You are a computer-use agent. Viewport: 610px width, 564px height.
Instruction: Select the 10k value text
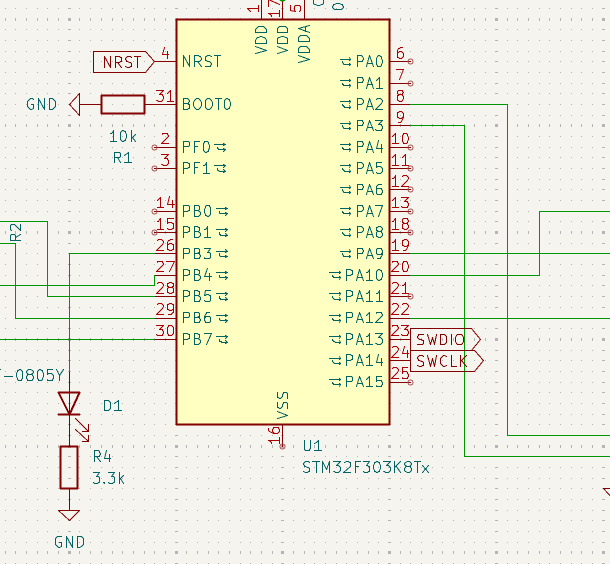click(123, 137)
